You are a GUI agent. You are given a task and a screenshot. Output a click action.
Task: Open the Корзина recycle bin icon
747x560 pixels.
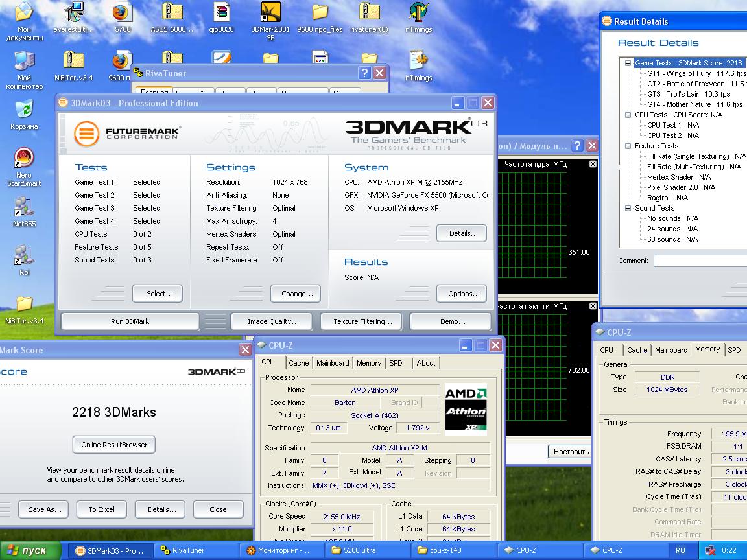(24, 114)
